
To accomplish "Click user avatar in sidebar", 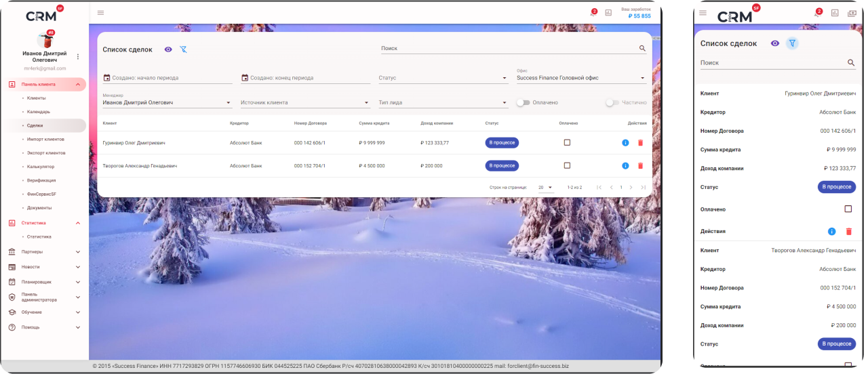I will (x=45, y=39).
